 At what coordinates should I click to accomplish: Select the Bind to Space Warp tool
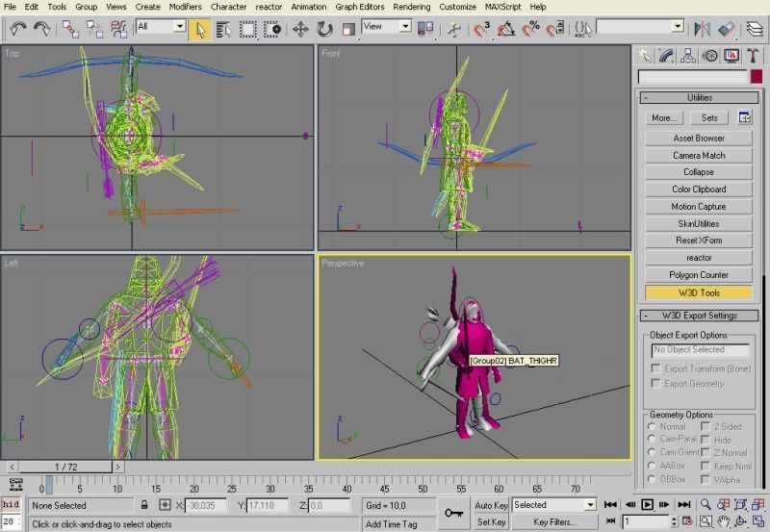pyautogui.click(x=118, y=29)
